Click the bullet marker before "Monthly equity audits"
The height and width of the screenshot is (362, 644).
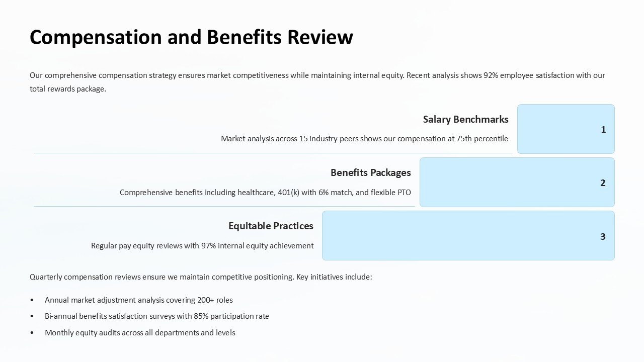[x=32, y=333]
